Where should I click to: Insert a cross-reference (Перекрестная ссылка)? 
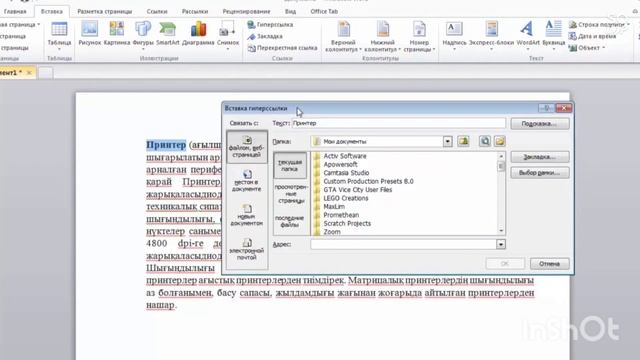click(282, 48)
